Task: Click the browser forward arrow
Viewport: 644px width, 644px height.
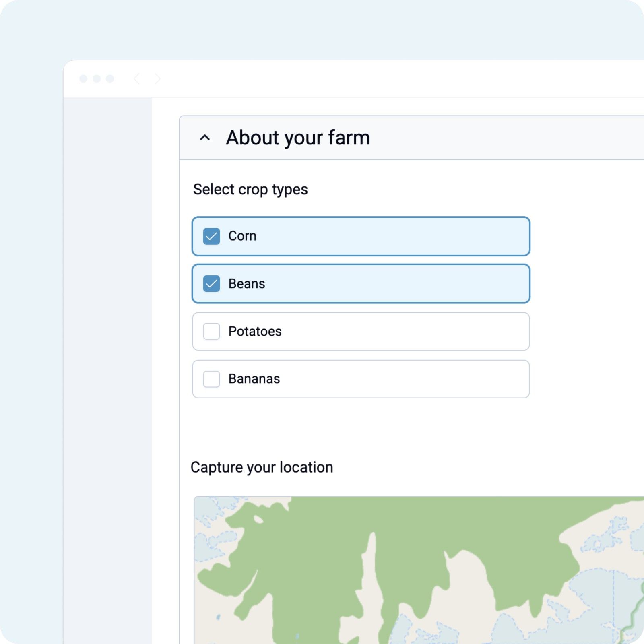Action: [x=157, y=78]
